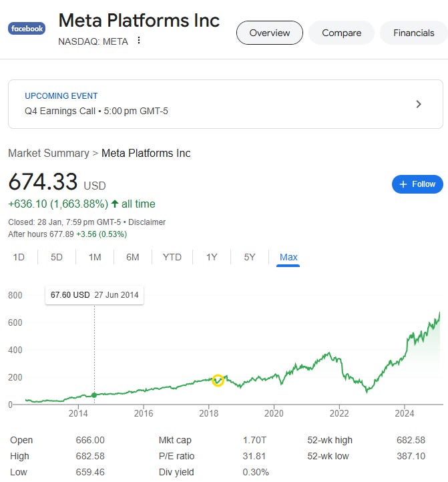
Task: Click the green data point on chart
Action: click(x=94, y=395)
